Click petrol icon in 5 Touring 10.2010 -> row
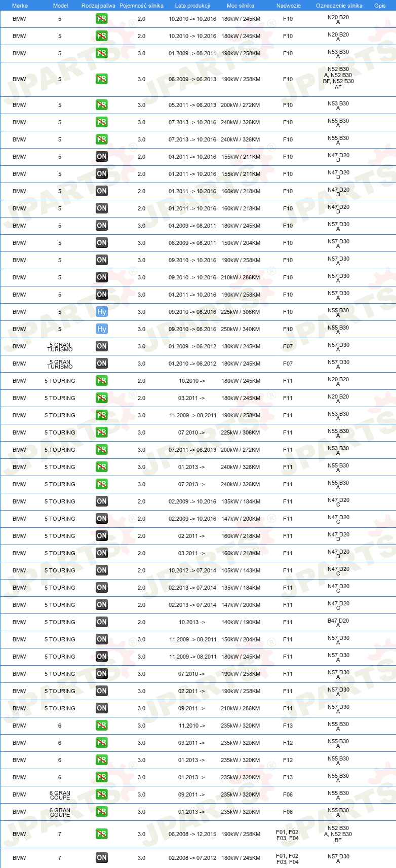396x868 pixels. (102, 381)
